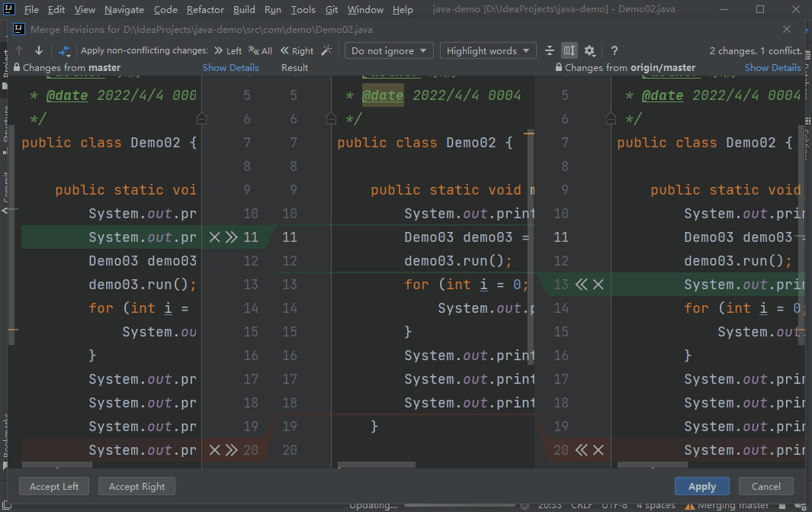Apply all non-conflicting changes icon

pyautogui.click(x=64, y=50)
